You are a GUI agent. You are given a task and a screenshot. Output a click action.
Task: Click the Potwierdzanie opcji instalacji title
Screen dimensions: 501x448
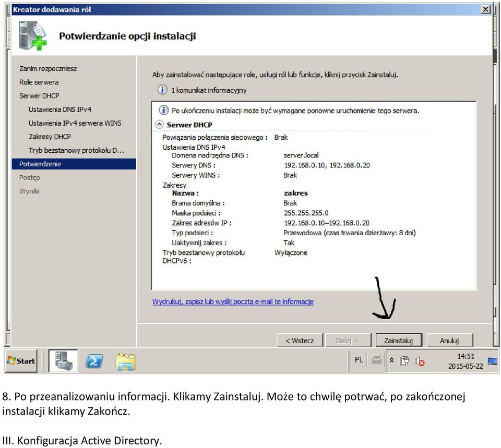(127, 36)
